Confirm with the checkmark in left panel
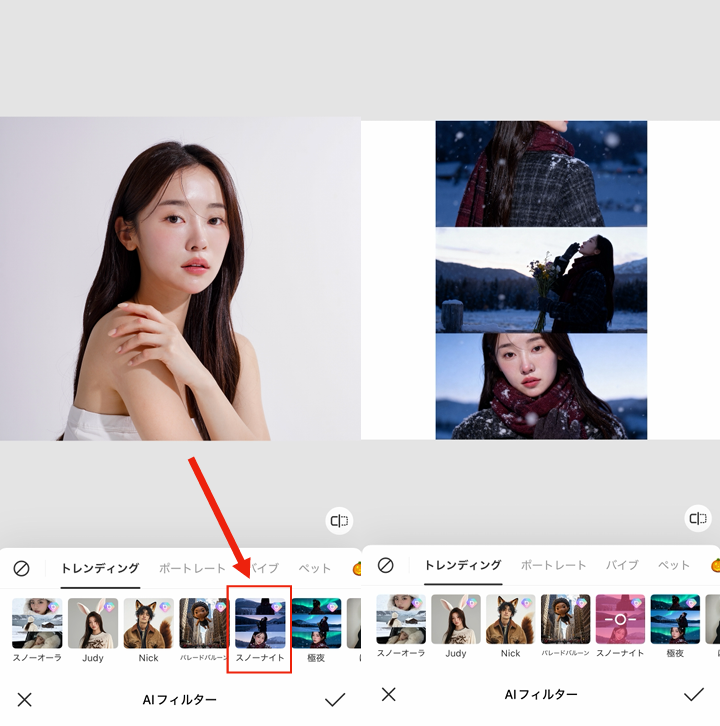The width and height of the screenshot is (720, 726). 335,699
